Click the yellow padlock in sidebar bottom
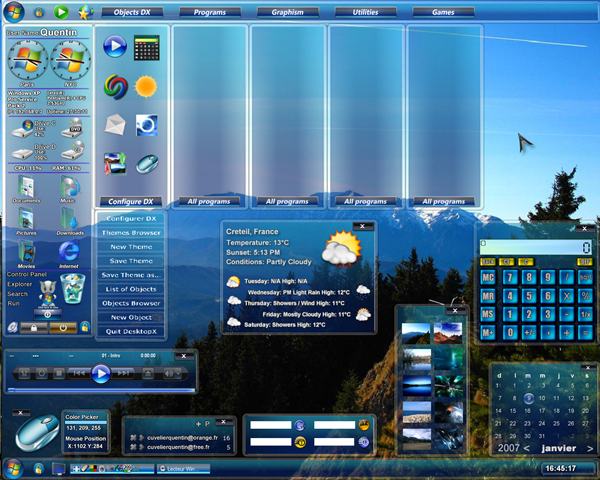600x480 pixels. [x=85, y=327]
